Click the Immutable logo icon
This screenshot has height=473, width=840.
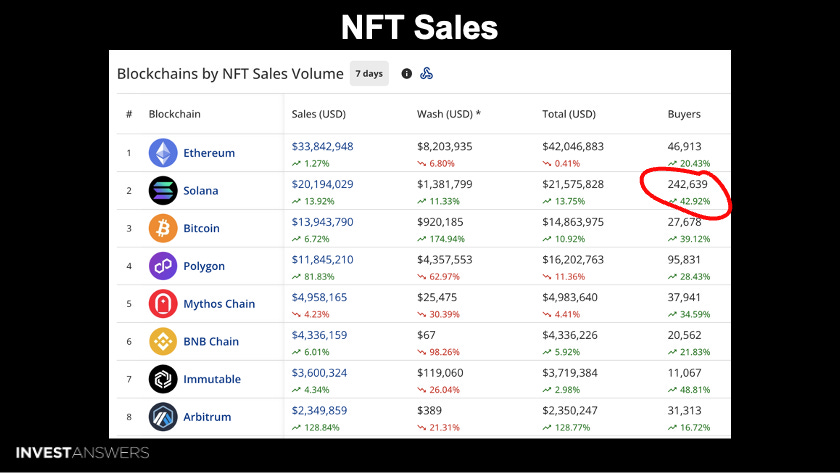click(163, 379)
